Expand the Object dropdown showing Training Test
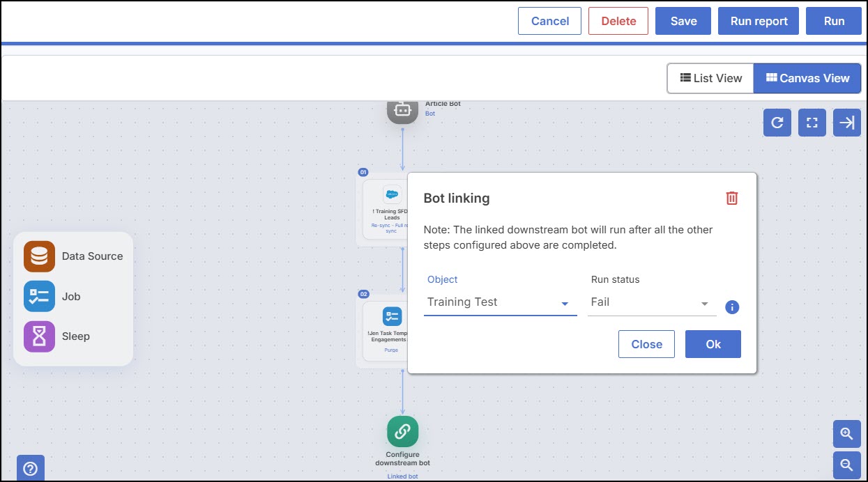This screenshot has width=868, height=482. pos(501,302)
